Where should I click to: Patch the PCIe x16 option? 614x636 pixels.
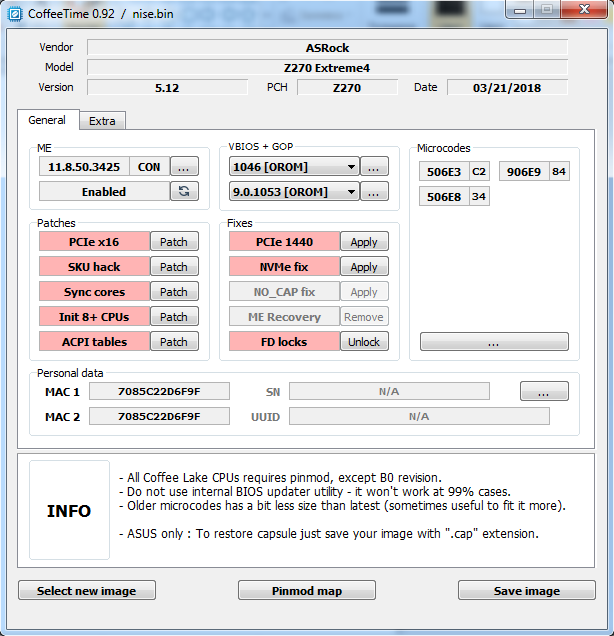pos(174,242)
